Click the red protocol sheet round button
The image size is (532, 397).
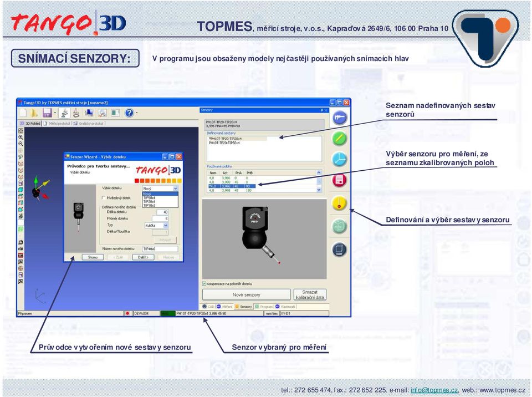[339, 180]
